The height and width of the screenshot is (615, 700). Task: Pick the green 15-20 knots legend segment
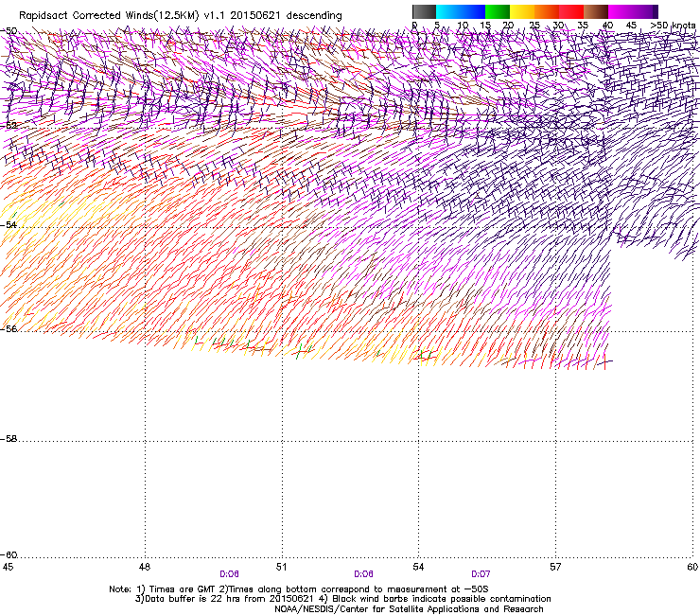point(498,11)
